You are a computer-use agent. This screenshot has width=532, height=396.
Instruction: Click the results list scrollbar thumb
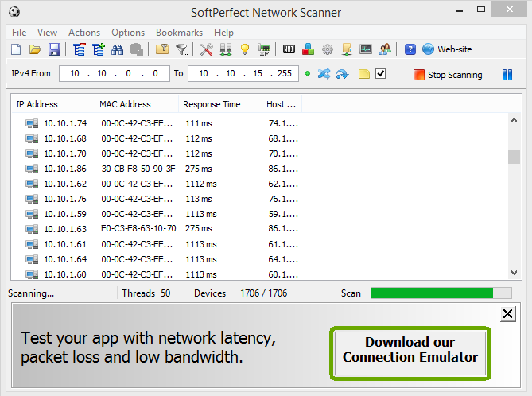pyautogui.click(x=514, y=157)
